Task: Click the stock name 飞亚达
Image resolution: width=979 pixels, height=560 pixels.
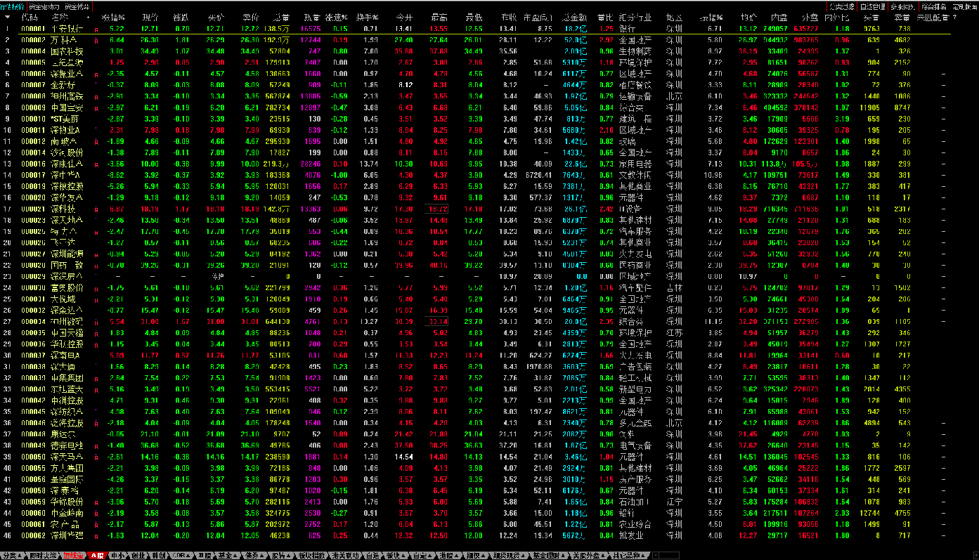Action: 64,243
